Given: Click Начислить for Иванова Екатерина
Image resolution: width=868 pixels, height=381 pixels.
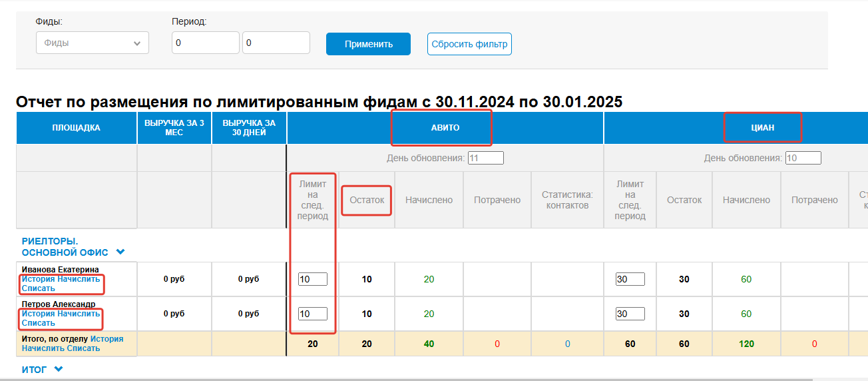Looking at the screenshot, I should point(79,279).
